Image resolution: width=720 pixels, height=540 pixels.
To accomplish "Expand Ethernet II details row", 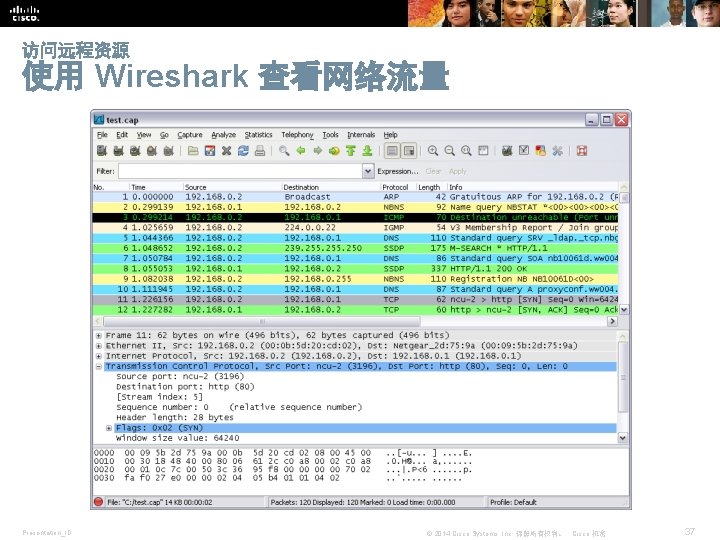I will [x=99, y=346].
